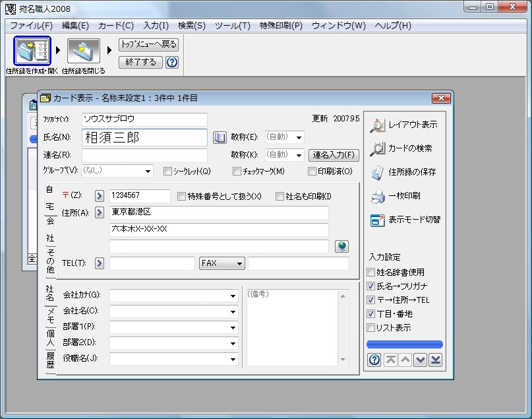Click arrow button next to 〒(Z)
This screenshot has width=532, height=419.
(x=99, y=195)
